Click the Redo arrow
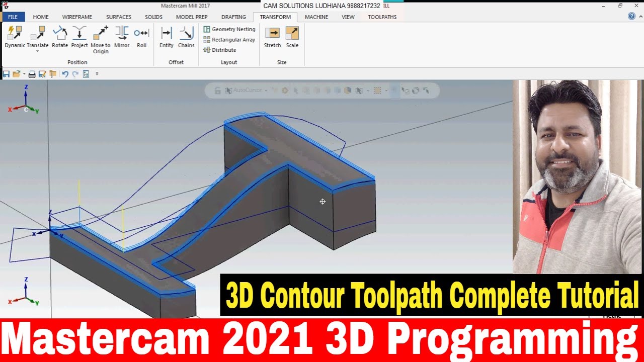The height and width of the screenshot is (362, 644). click(x=75, y=74)
